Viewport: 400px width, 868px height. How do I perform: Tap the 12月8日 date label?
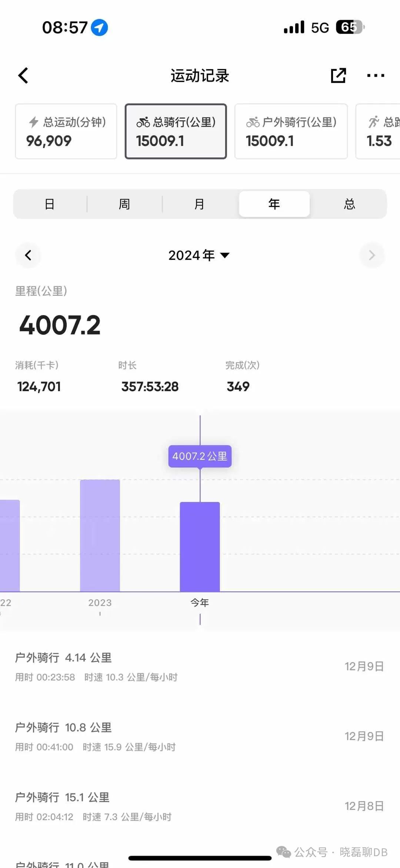pyautogui.click(x=364, y=806)
